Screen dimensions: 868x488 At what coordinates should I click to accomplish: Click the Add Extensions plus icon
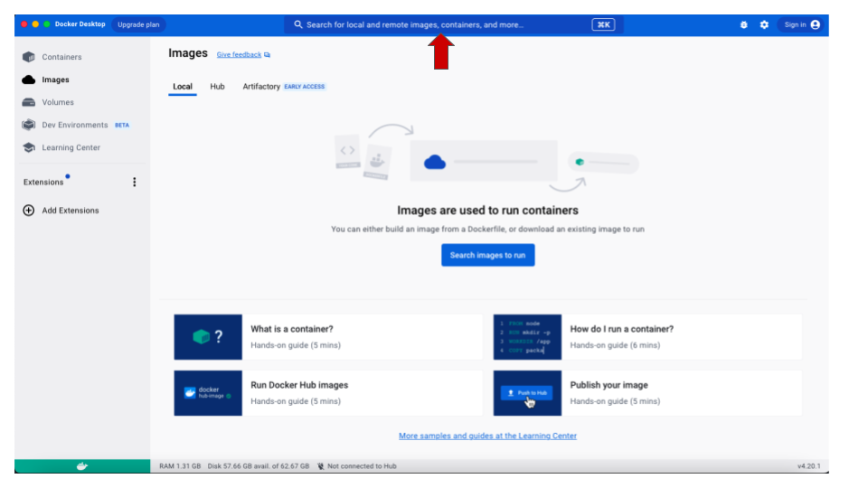[29, 211]
